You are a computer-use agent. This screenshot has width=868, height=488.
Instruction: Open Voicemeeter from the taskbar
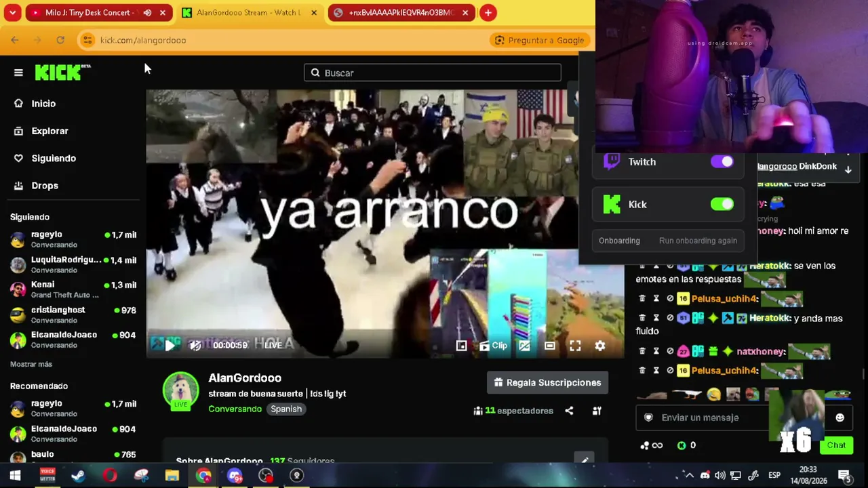click(47, 475)
